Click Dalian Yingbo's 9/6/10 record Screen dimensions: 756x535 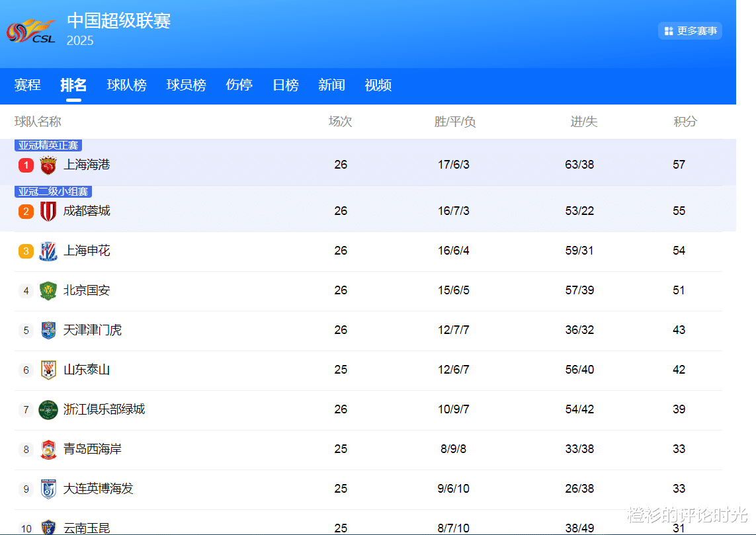click(x=453, y=489)
